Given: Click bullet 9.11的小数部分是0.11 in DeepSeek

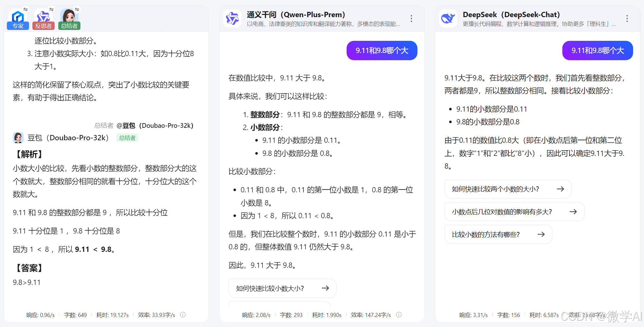Looking at the screenshot, I should click(492, 109).
